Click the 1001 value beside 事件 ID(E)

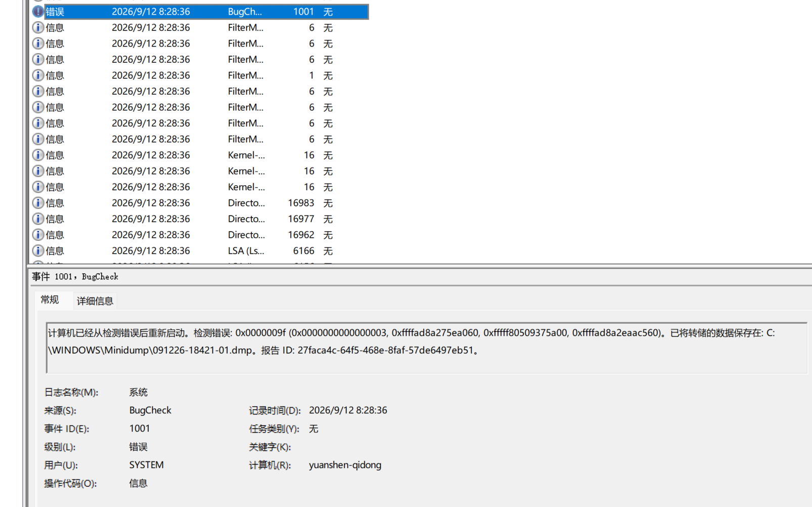(140, 429)
